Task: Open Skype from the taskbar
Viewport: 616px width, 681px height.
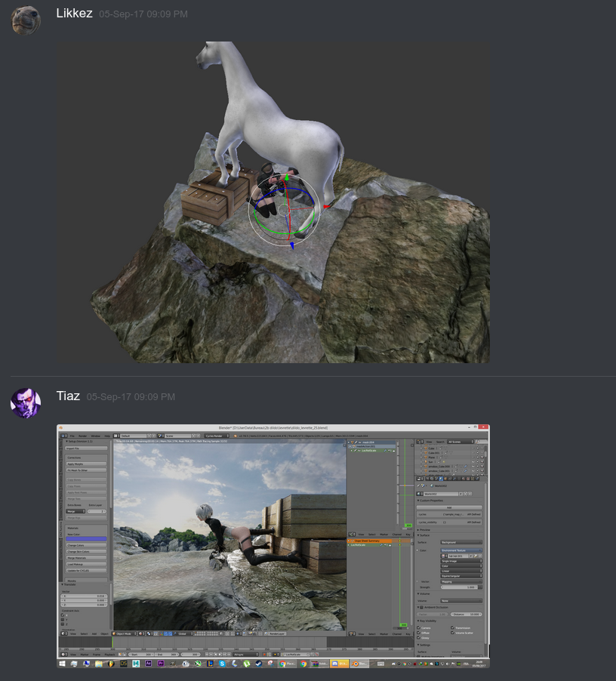Action: [x=222, y=664]
